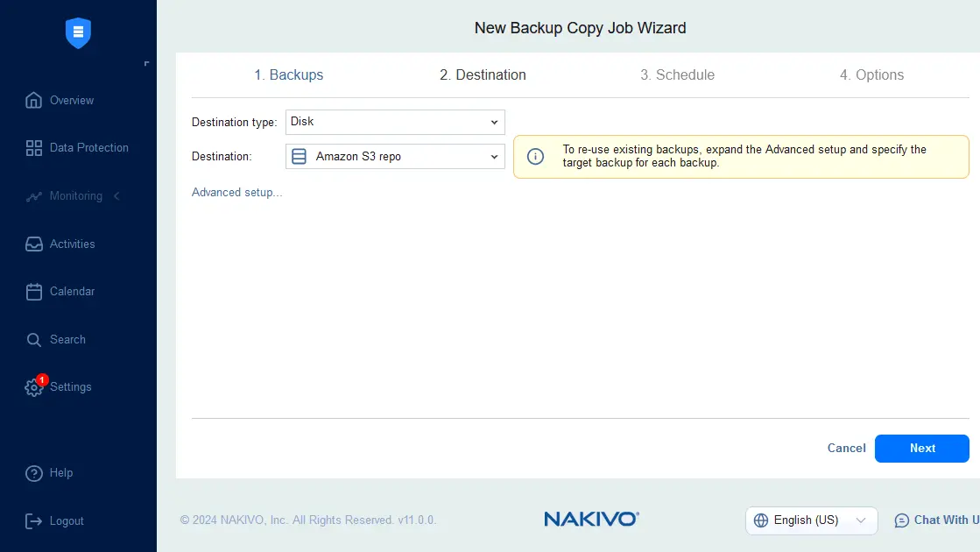980x552 pixels.
Task: Open the Settings gear icon
Action: 34,387
